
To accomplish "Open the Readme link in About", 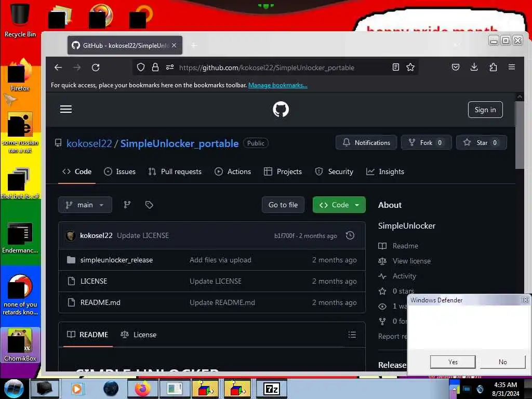I will pos(405,246).
